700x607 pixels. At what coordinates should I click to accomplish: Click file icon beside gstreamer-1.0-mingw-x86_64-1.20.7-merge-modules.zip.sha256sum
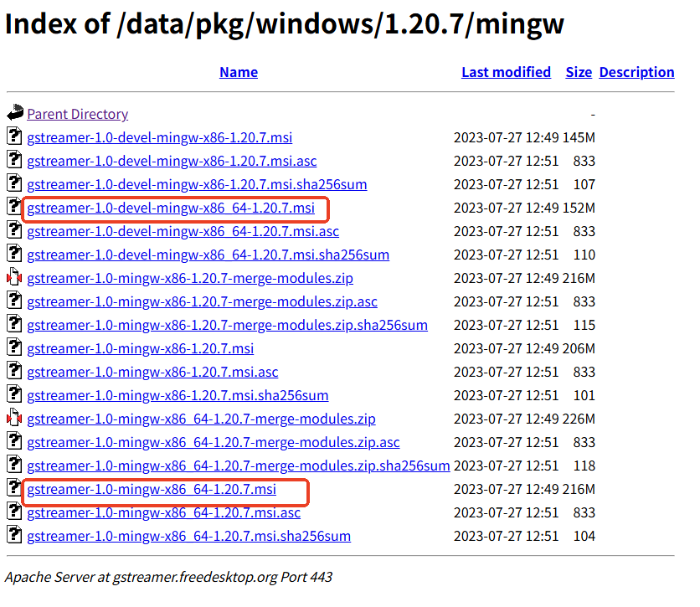(x=14, y=464)
